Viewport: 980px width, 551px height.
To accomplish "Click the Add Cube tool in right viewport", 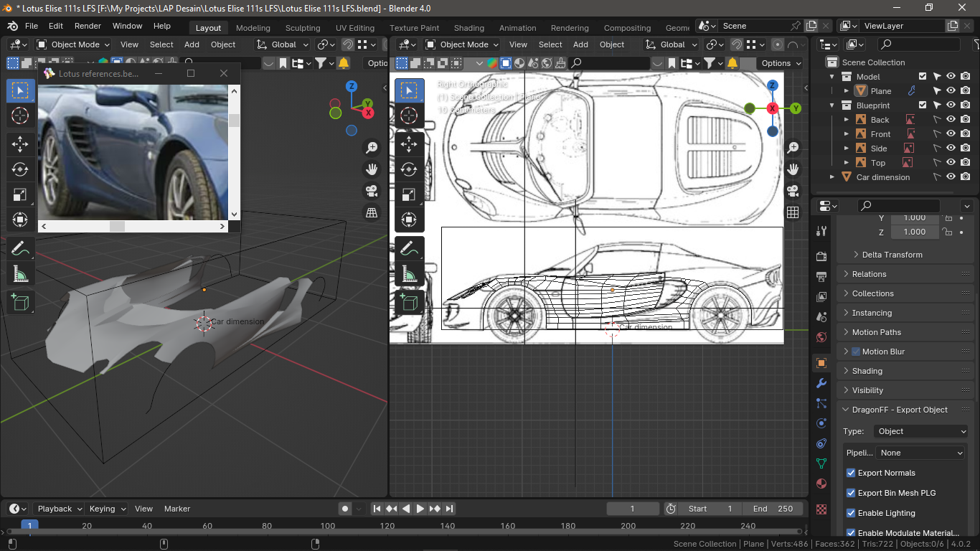I will 409,302.
